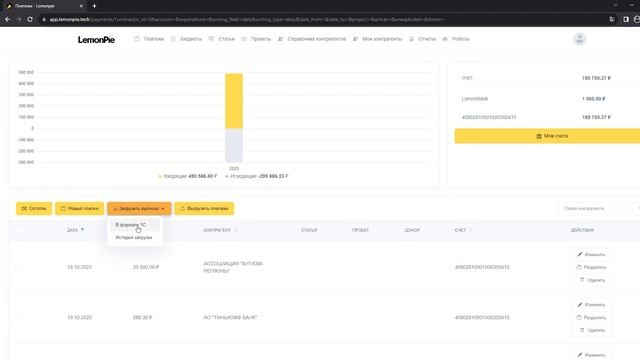Image resolution: width=640 pixels, height=360 pixels.
Task: Click Удалить for the ТИНЬКОФФ БАНК payment
Action: (x=592, y=330)
